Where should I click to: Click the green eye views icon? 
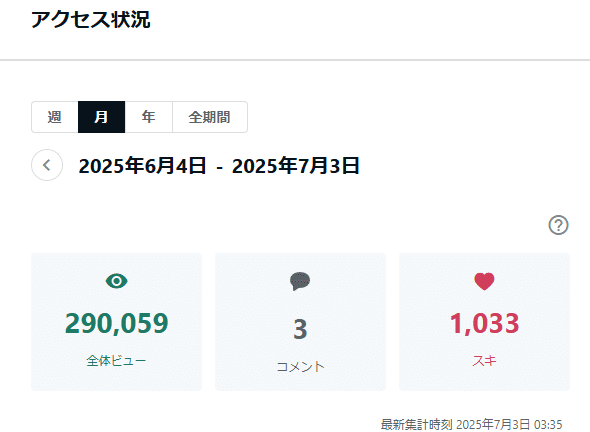[117, 281]
